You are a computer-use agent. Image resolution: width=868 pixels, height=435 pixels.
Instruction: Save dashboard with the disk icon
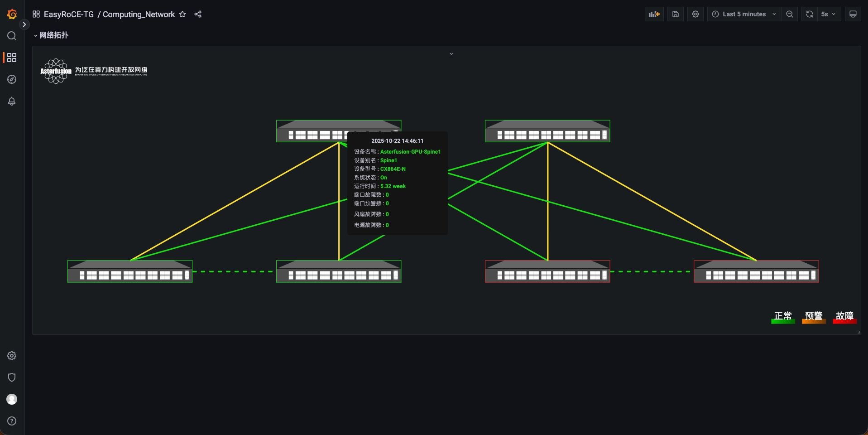675,14
